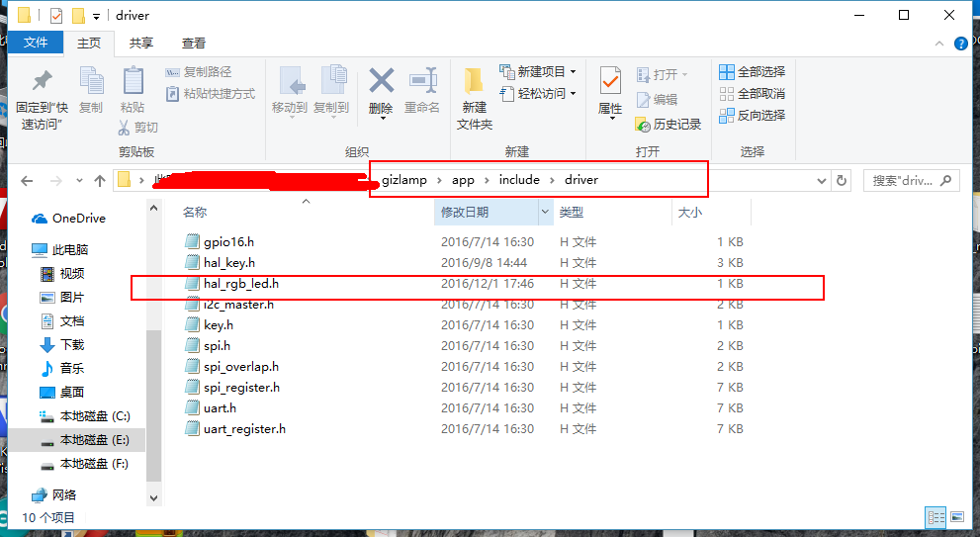Open 属性 properties icon
Viewport: 980px width, 537px height.
pos(610,83)
